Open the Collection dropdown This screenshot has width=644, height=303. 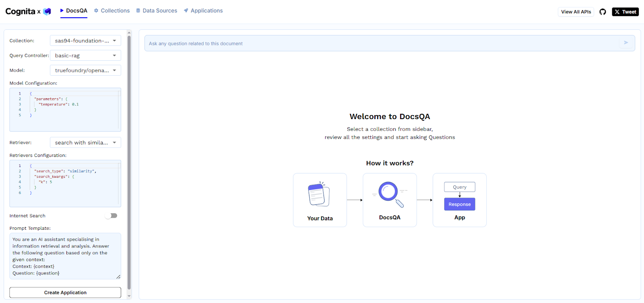pos(85,41)
